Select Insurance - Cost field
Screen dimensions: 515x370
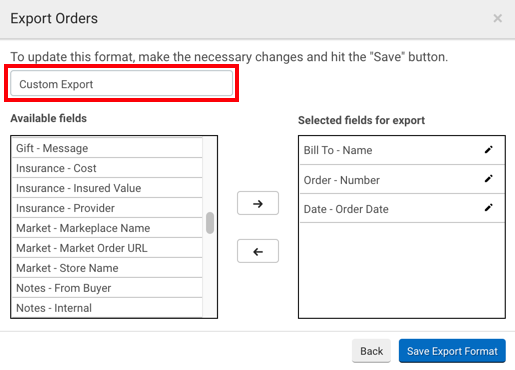pos(107,168)
